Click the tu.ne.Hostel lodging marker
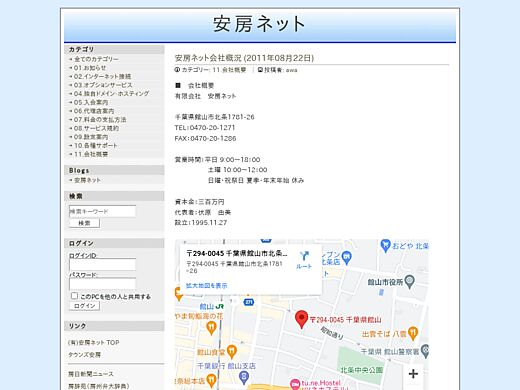The image size is (520, 390). pos(295,385)
